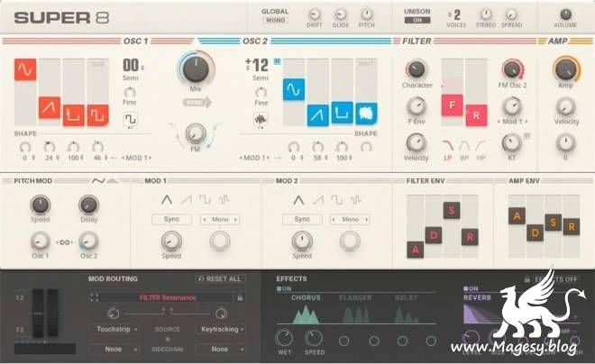Toggle Global MONO switch
The width and height of the screenshot is (595, 364).
276,21
